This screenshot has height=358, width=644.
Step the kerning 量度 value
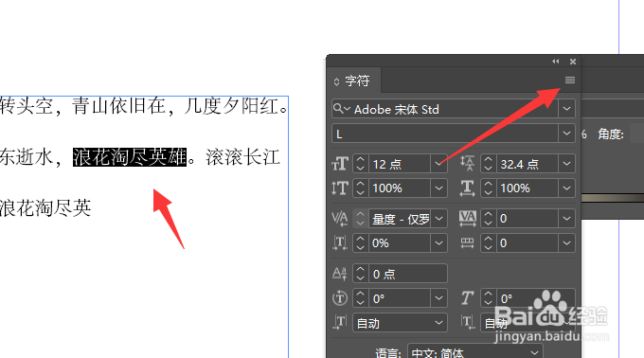tap(360, 219)
